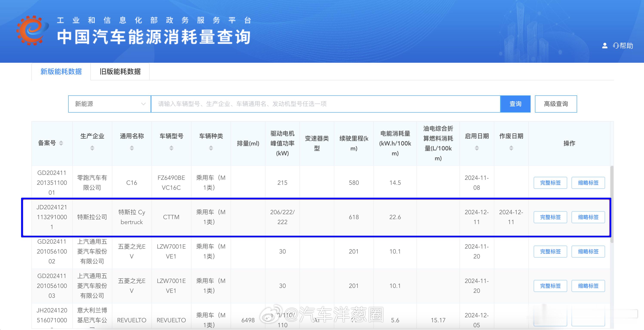Select cell CTTM model
Screen dimensions: 644x330
click(x=171, y=217)
